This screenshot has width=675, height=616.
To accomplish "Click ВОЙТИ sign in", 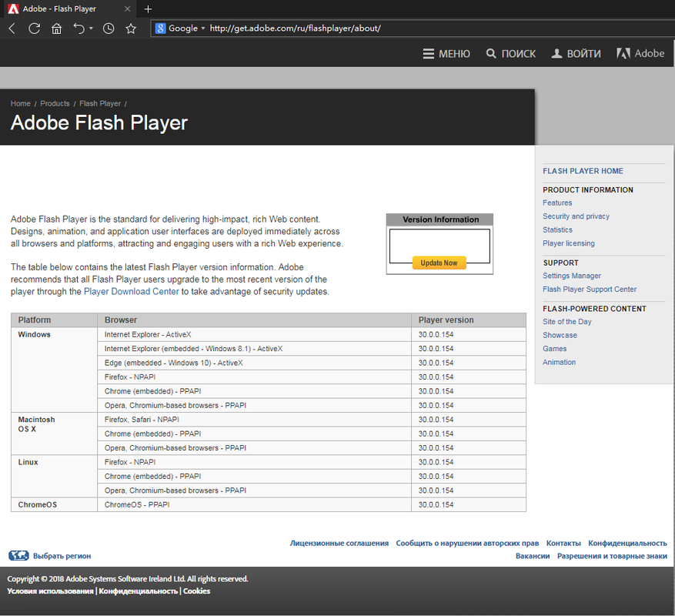I will tap(576, 54).
